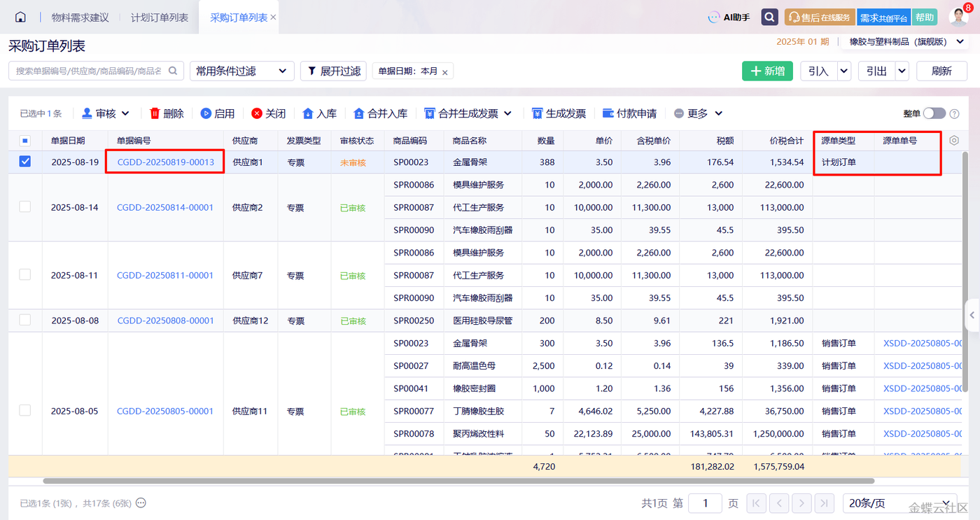This screenshot has height=520, width=980.
Task: Click the green 新增 button
Action: click(767, 71)
